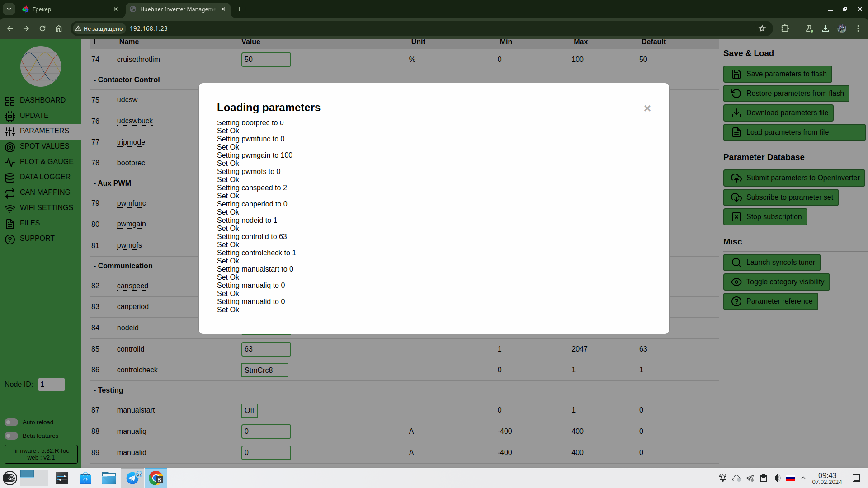Open the FILES sidebar menu item
868x488 pixels.
pos(30,223)
